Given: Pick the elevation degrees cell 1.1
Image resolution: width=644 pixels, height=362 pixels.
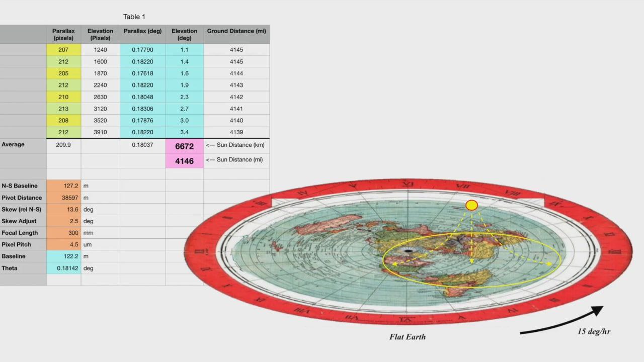Looking at the screenshot, I should (185, 50).
